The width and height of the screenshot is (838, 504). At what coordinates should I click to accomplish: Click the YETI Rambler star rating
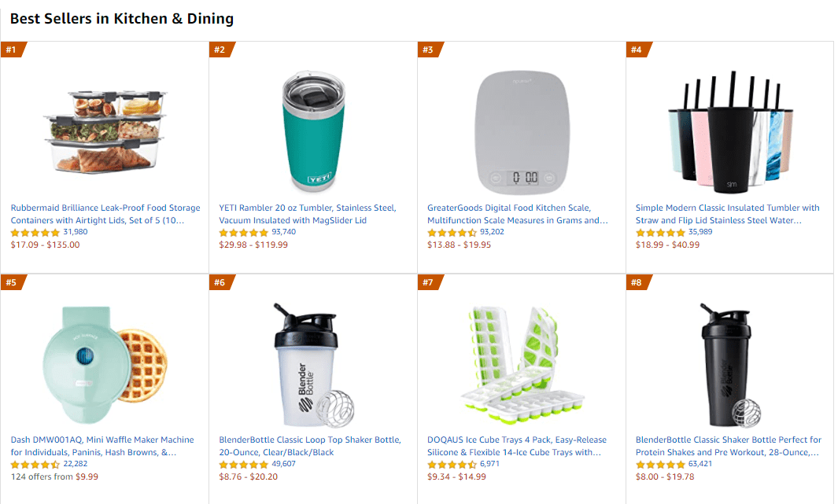(244, 233)
